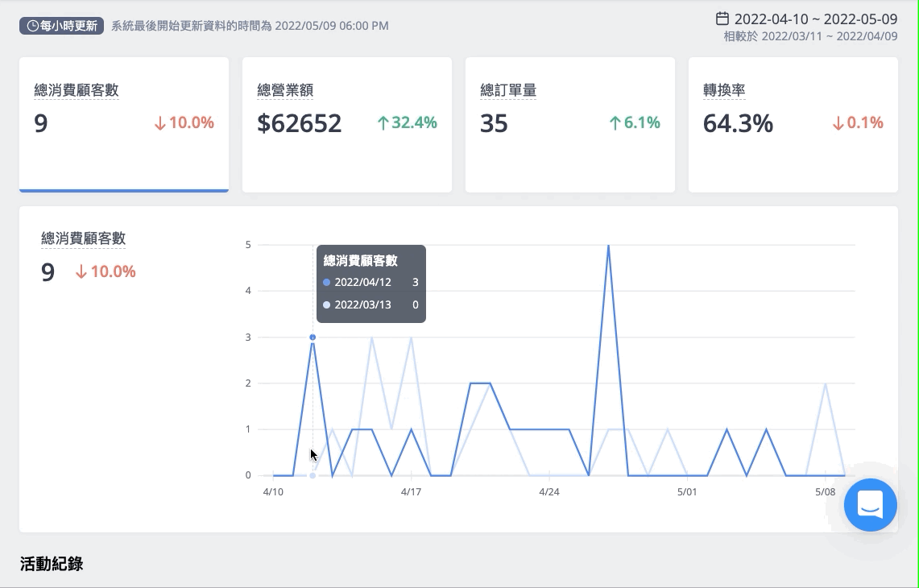Select the 總訂單量 metric card
Viewport: 919px width, 588px height.
pos(569,124)
